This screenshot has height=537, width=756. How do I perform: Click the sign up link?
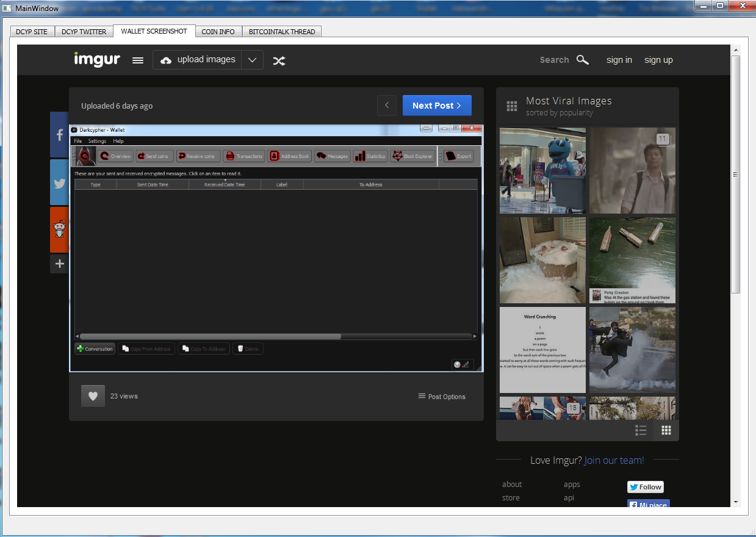658,60
